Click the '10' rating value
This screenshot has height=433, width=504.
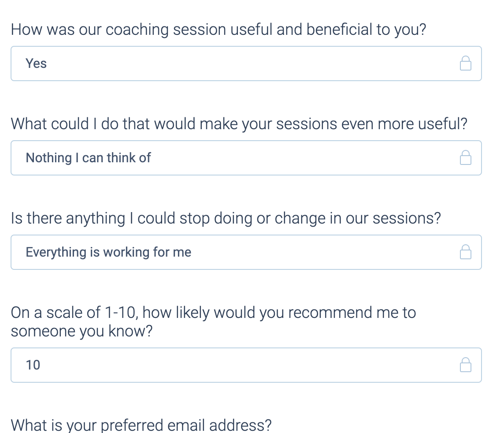[x=33, y=365]
